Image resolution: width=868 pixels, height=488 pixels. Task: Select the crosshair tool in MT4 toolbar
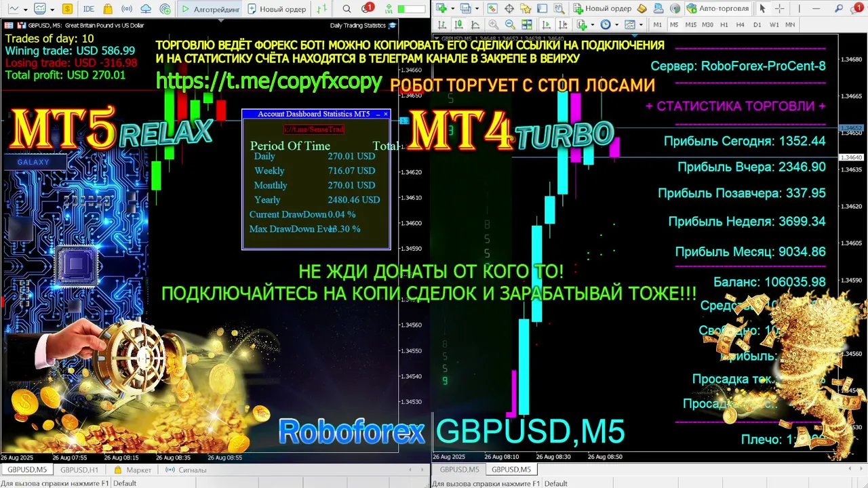780,9
